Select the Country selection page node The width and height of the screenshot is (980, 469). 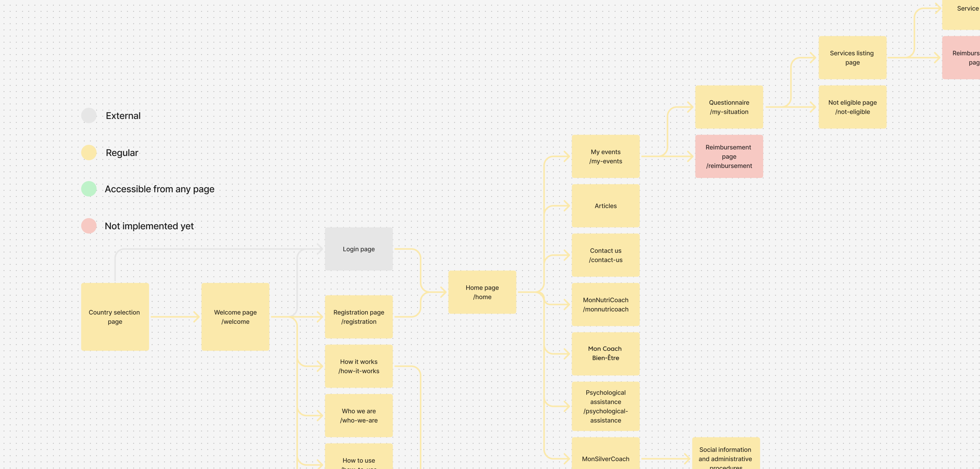[x=115, y=317]
